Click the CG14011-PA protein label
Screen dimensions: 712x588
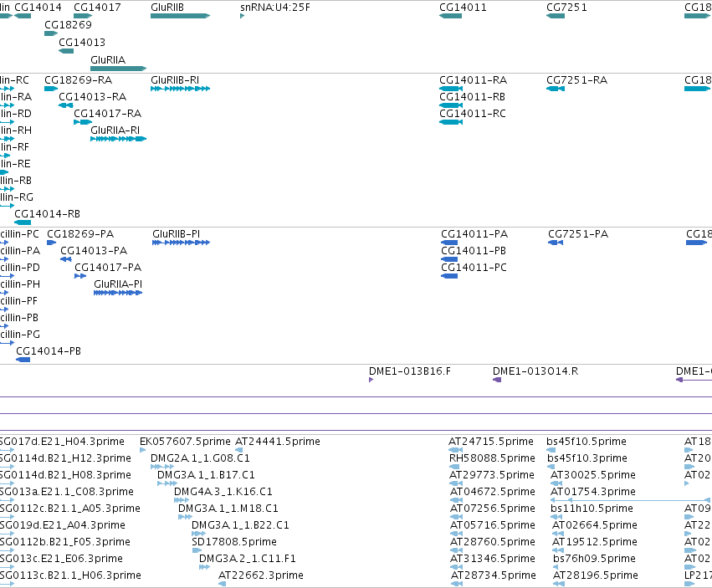click(474, 234)
